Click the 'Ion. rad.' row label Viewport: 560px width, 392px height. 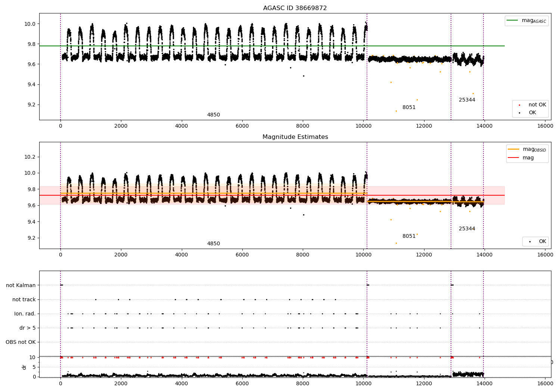pyautogui.click(x=25, y=314)
